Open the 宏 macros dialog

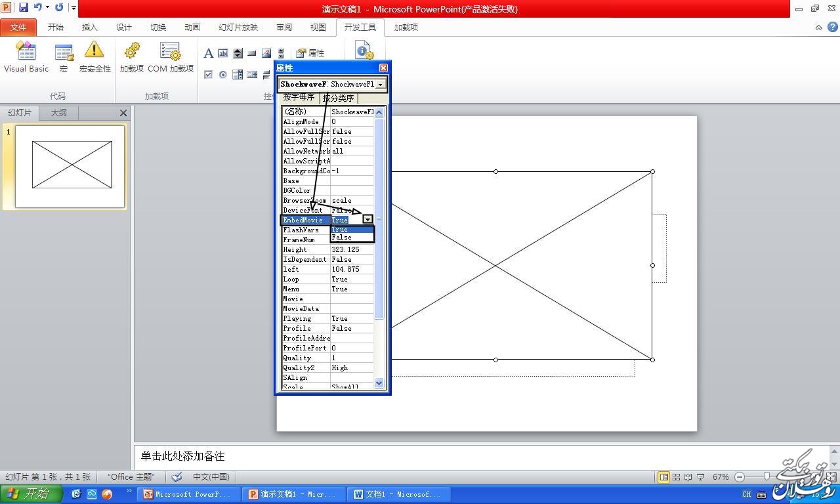[64, 57]
